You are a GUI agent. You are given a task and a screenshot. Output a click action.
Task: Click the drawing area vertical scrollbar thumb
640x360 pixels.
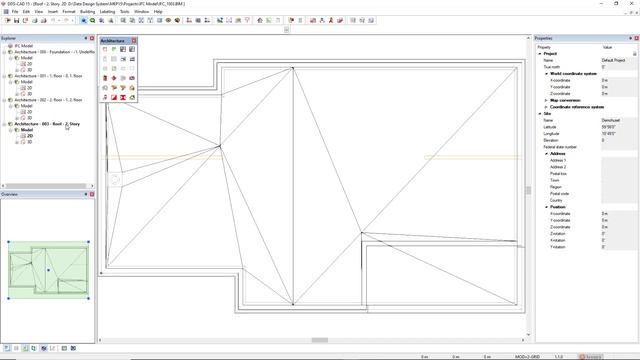tap(529, 190)
